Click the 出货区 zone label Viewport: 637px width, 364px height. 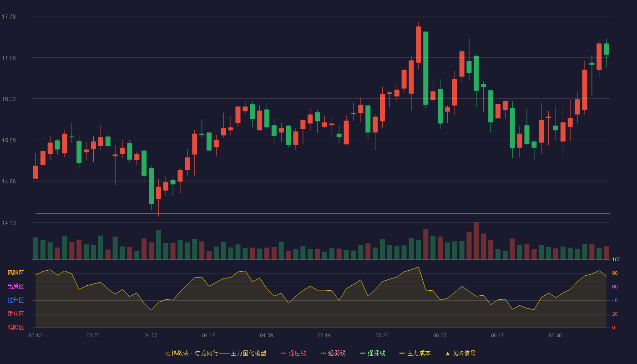pos(15,287)
